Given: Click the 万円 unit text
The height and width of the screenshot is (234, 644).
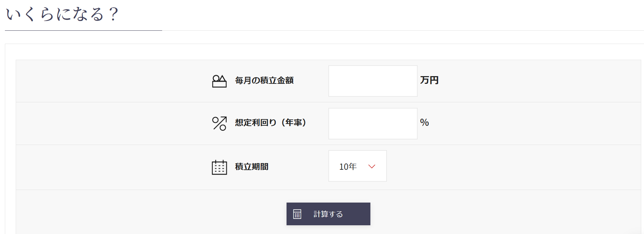Looking at the screenshot, I should coord(429,80).
